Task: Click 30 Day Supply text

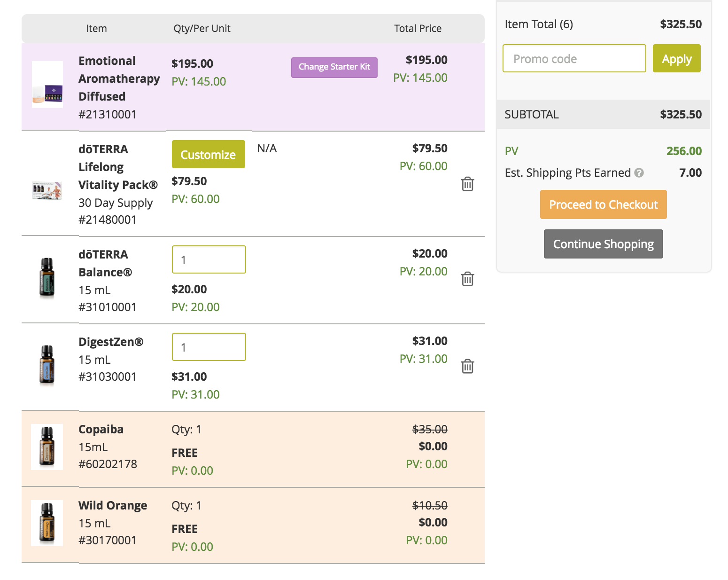Action: [116, 203]
